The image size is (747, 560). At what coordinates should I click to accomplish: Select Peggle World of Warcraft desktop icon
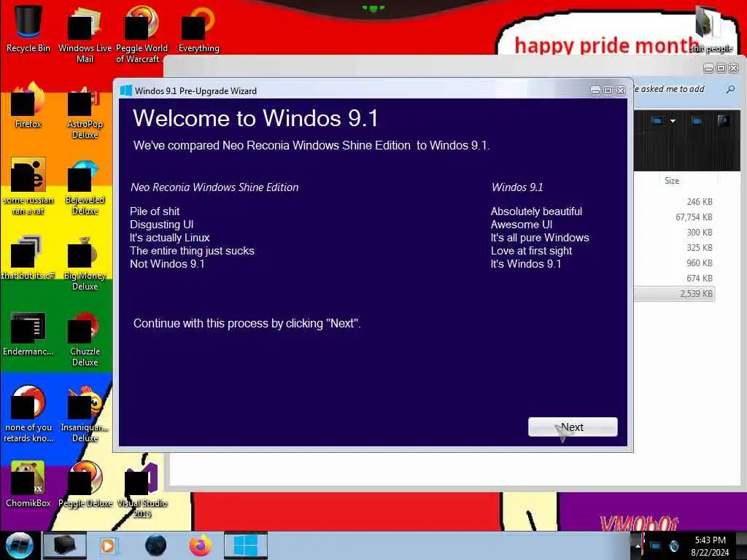(x=142, y=36)
